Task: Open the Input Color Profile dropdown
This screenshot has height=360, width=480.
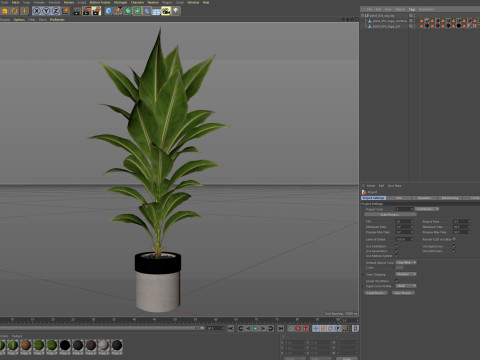Action: [406, 286]
